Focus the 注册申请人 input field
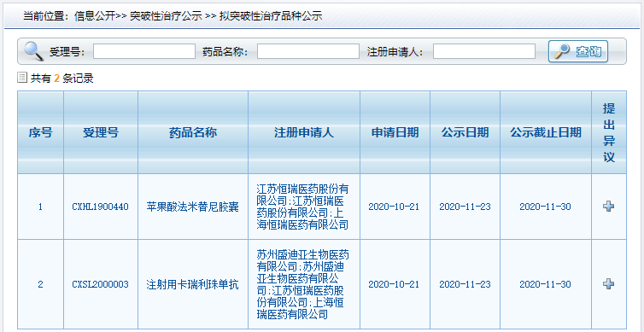Image resolution: width=644 pixels, height=332 pixels. point(484,51)
